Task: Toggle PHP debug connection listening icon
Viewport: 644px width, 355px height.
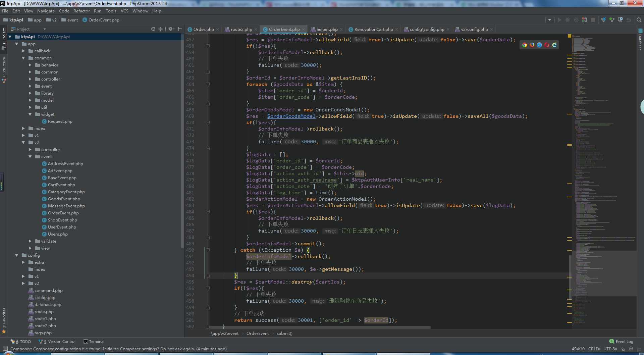Action: click(x=585, y=20)
